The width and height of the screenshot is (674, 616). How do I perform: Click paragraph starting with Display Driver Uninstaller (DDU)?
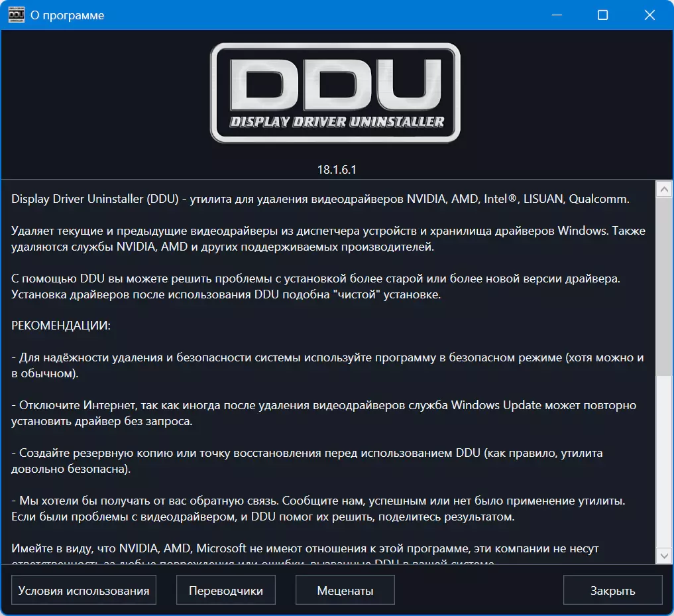click(320, 199)
